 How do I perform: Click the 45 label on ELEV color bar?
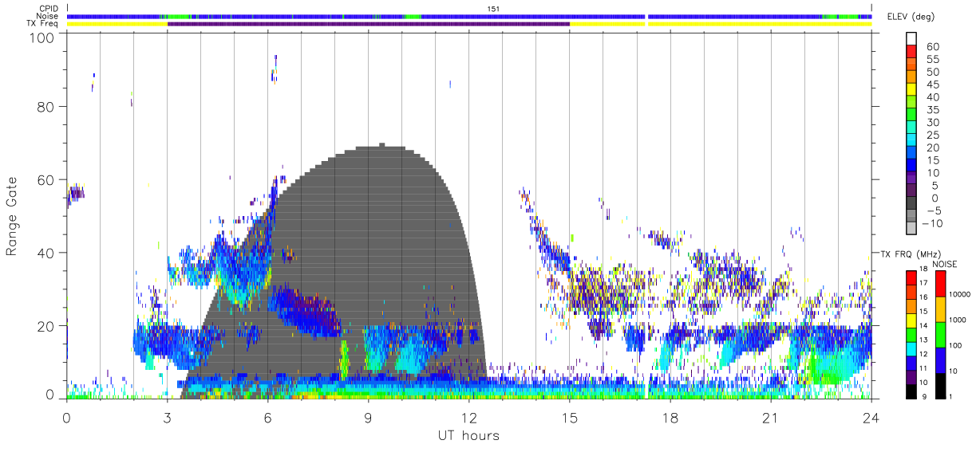[932, 85]
